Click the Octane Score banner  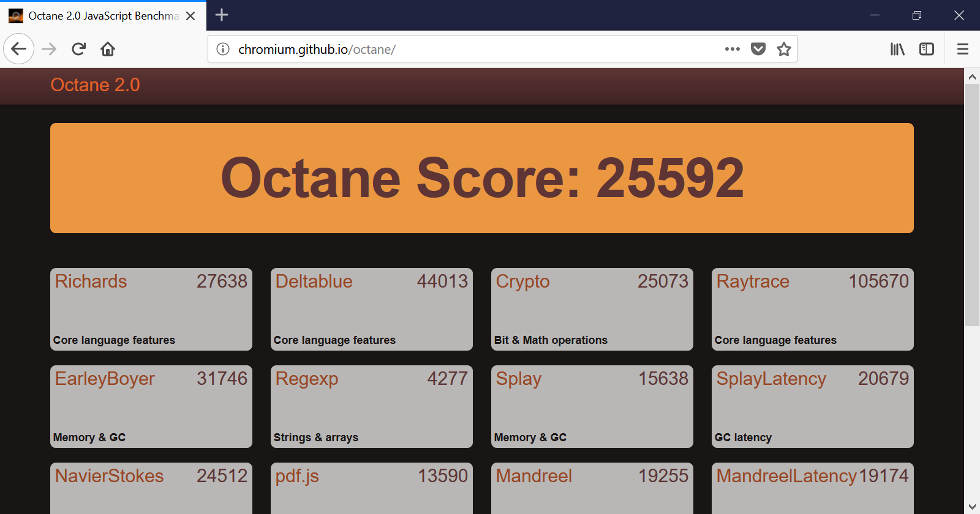pyautogui.click(x=482, y=178)
